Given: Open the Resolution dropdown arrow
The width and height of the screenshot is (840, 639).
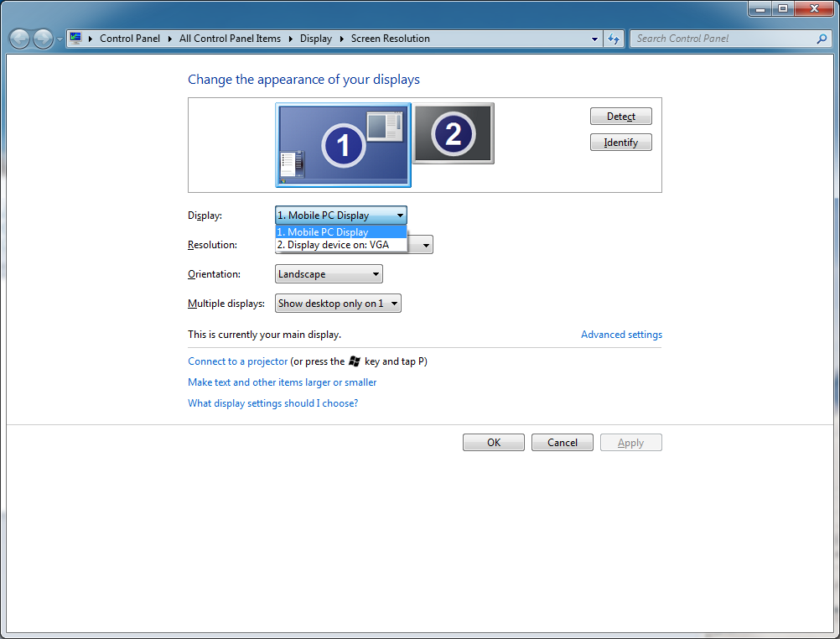Looking at the screenshot, I should point(426,246).
